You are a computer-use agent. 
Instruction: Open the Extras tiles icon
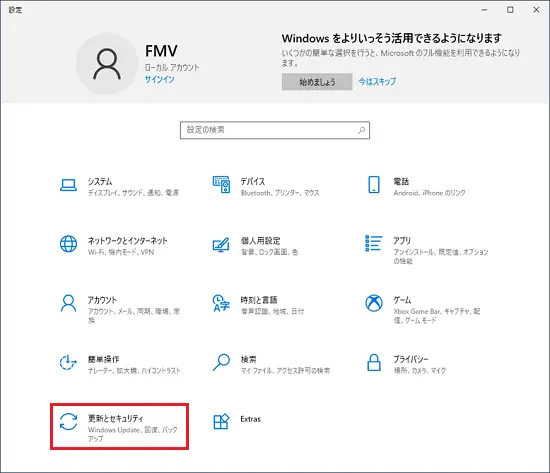[x=221, y=421]
